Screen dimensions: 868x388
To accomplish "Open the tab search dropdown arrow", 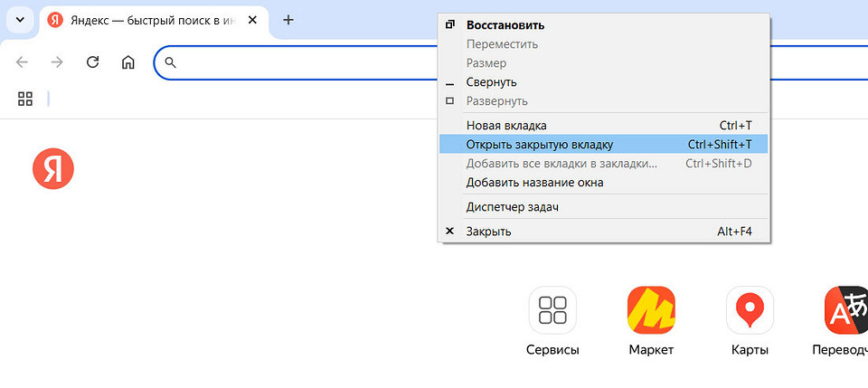I will (20, 20).
